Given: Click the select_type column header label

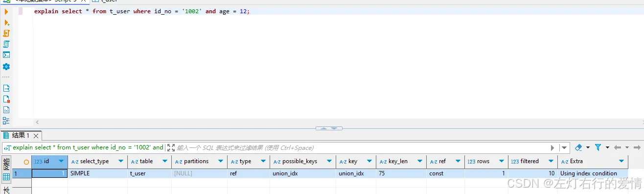Looking at the screenshot, I should coord(94,161).
